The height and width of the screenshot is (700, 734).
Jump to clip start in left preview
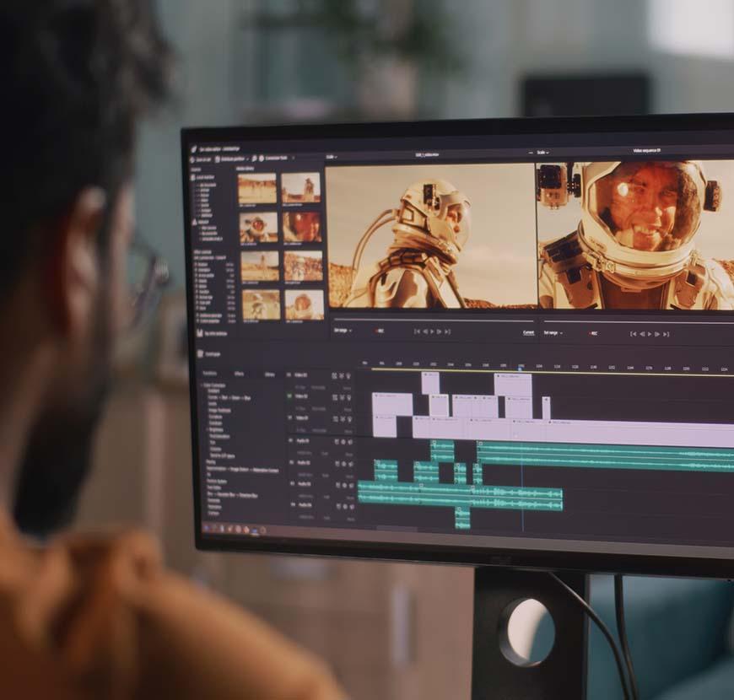(417, 331)
